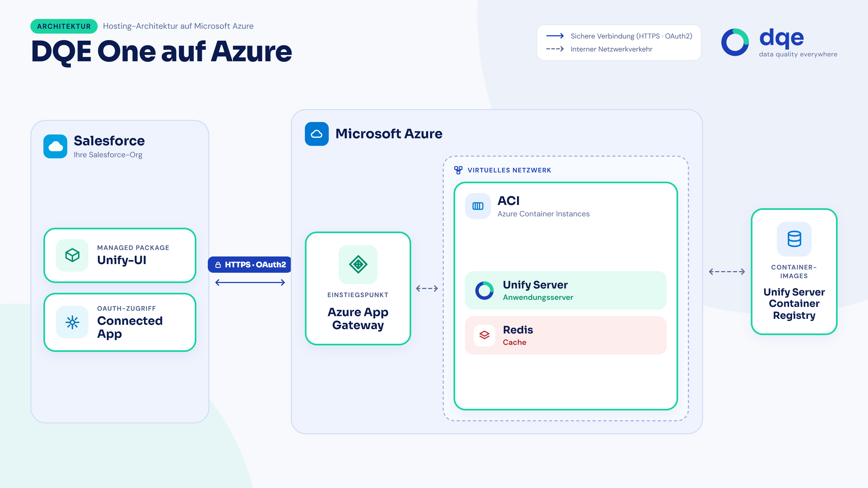
Task: Click 'Sichere Verbindung (HTTPS · OAuth2)' legend text
Action: pyautogui.click(x=631, y=36)
